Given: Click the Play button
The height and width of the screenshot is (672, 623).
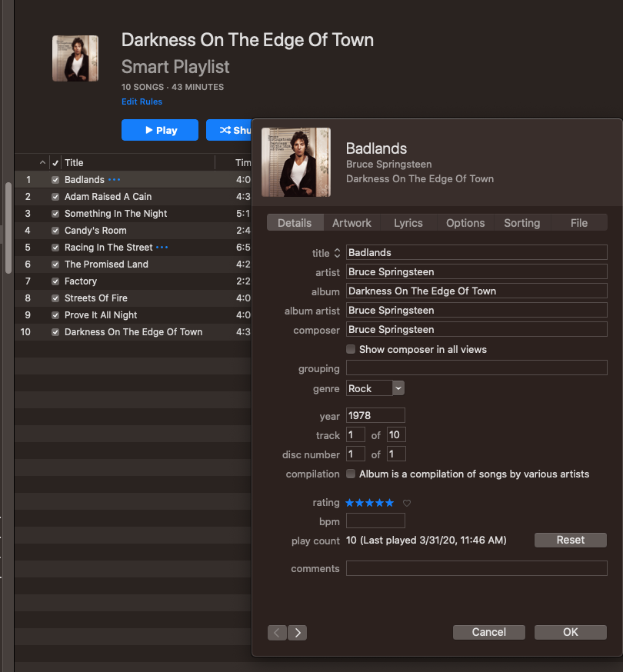Looking at the screenshot, I should tap(160, 130).
